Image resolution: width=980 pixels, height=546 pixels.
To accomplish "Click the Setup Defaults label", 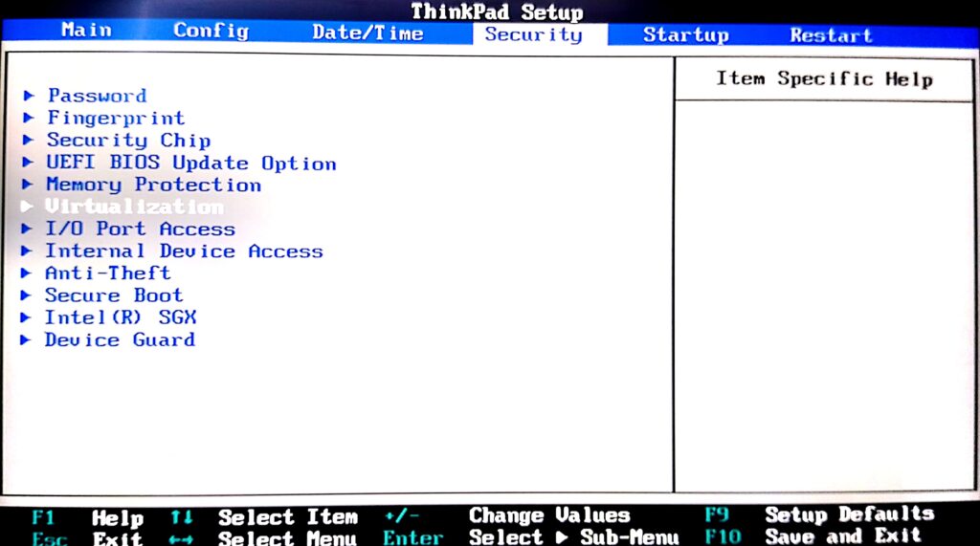I will (850, 514).
